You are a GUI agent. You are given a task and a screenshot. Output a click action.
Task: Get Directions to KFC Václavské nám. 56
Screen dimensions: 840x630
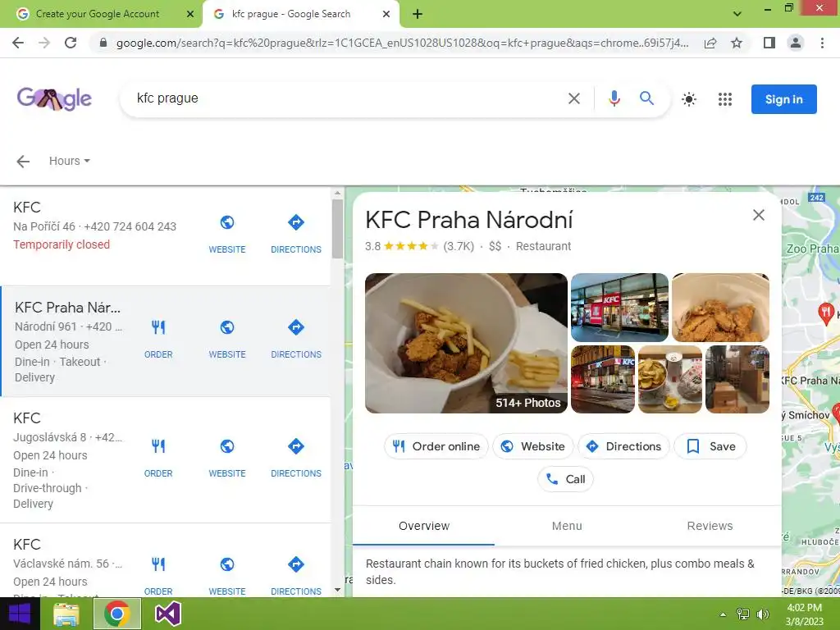click(x=295, y=576)
